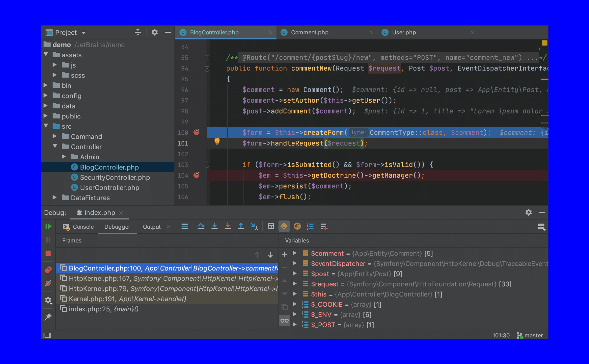
Task: Click the pin tab icon in debug sidebar
Action: (x=48, y=317)
